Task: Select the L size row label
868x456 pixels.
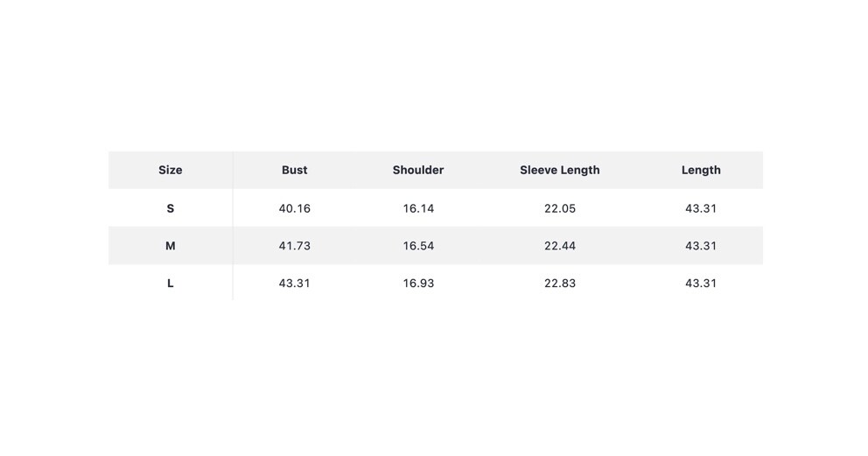Action: click(171, 284)
